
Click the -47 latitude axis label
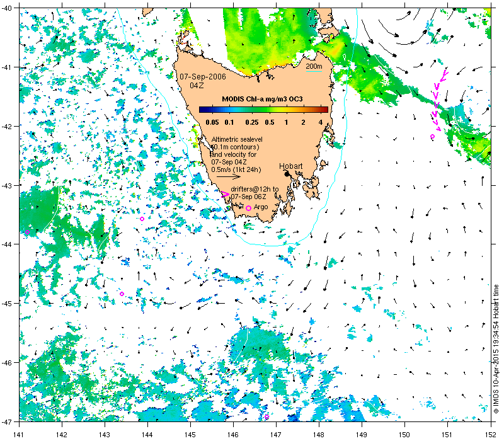[6, 421]
